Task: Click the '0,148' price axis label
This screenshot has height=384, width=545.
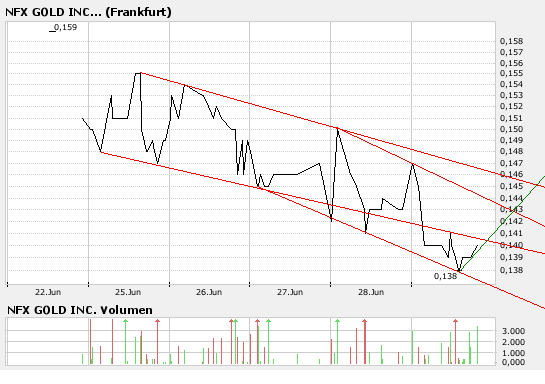Action: [x=511, y=151]
